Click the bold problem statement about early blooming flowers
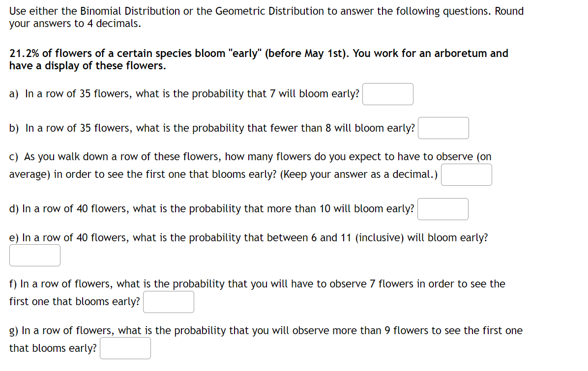588x371 pixels. [258, 59]
